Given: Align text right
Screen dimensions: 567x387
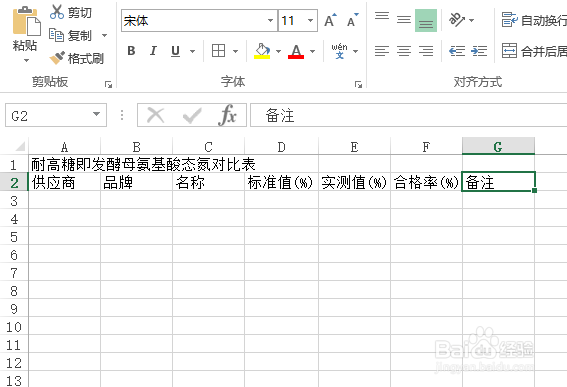Looking at the screenshot, I should [426, 51].
